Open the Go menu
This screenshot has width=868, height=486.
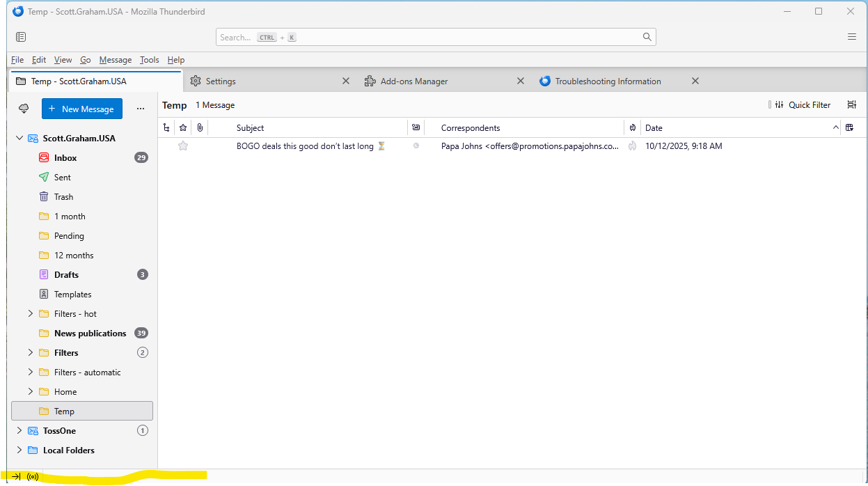[x=86, y=60]
